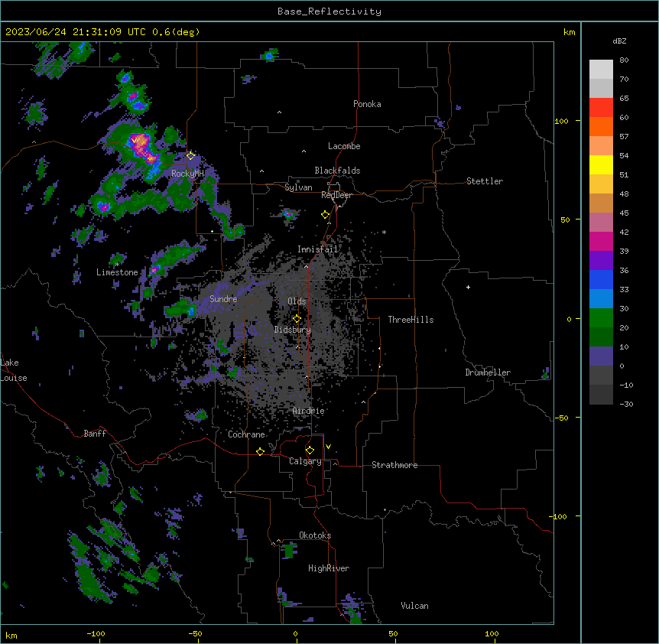Click the Vulcan label
Image resolution: width=659 pixels, height=644 pixels.
(415, 606)
